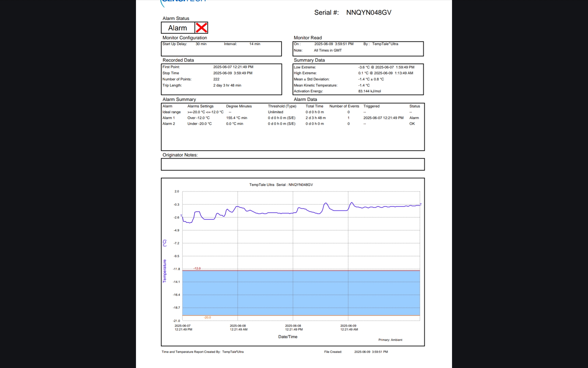Click the All Times in GMT note
Image resolution: width=588 pixels, height=368 pixels.
click(x=328, y=50)
